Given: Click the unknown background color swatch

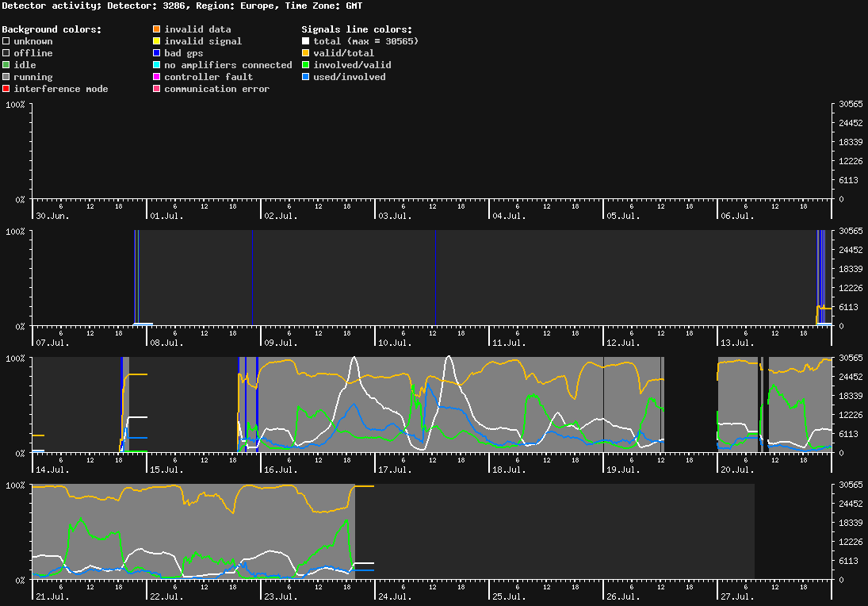Looking at the screenshot, I should click(6, 41).
